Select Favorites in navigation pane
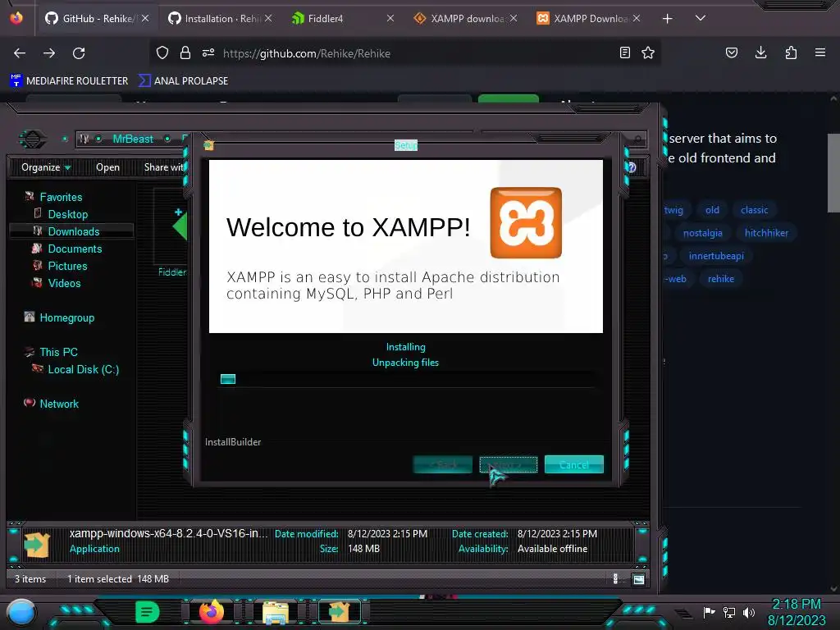840x630 pixels. (61, 197)
